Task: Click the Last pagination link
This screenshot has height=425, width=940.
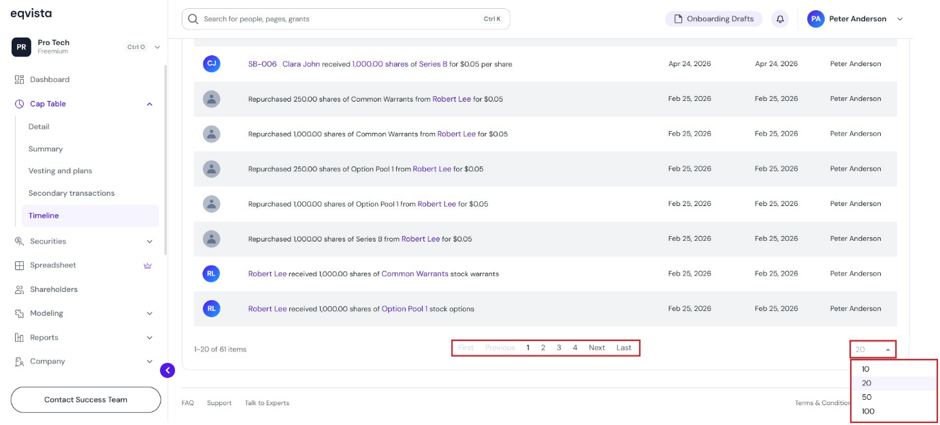Action: coord(623,348)
